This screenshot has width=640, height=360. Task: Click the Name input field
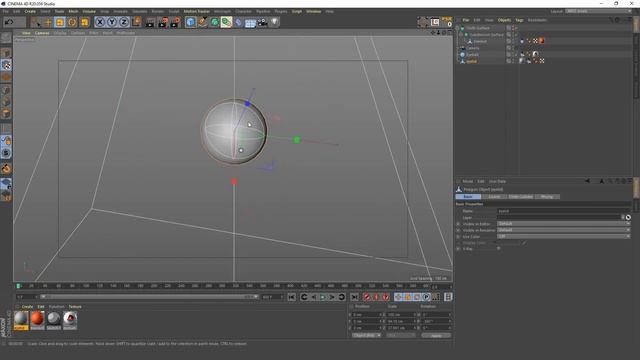pos(563,211)
